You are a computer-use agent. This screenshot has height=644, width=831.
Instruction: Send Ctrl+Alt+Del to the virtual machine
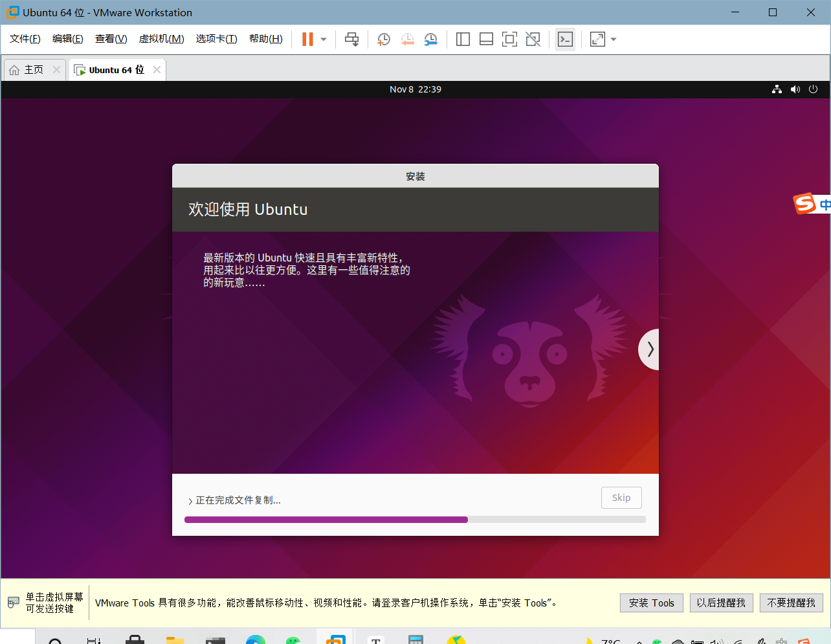351,39
